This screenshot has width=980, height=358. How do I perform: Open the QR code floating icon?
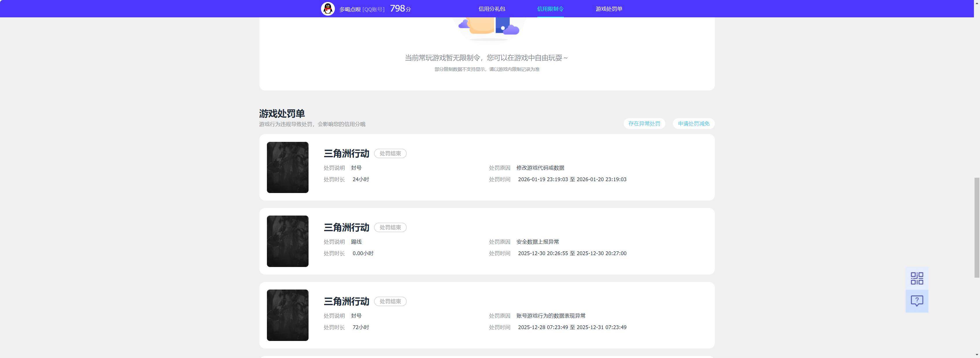click(x=917, y=278)
